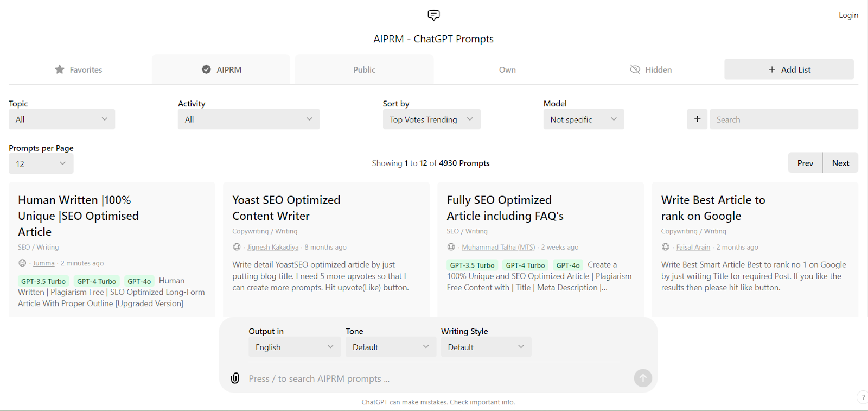Viewport: 868px width, 411px height.
Task: Open author link Jignesh Kakadiya
Action: tap(273, 247)
